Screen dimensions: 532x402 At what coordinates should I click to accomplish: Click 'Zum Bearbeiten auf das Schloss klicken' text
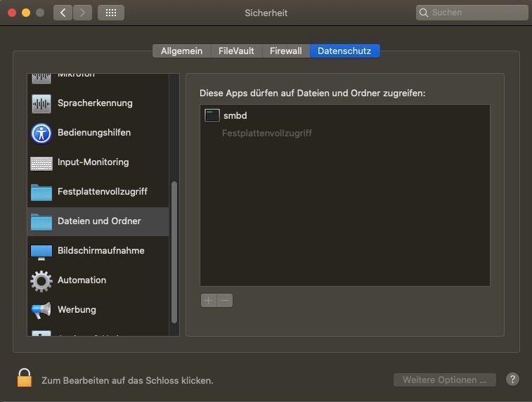coord(127,381)
